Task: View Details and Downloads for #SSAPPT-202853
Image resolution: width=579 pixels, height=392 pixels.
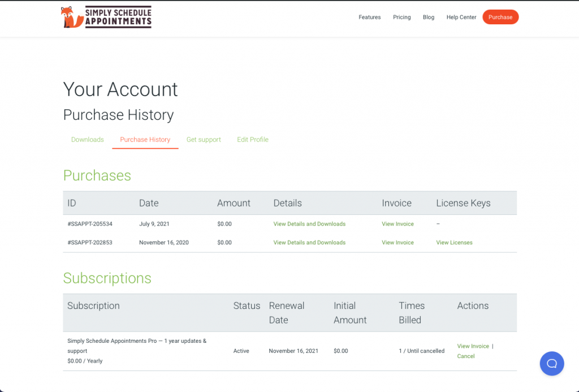Action: coord(309,243)
